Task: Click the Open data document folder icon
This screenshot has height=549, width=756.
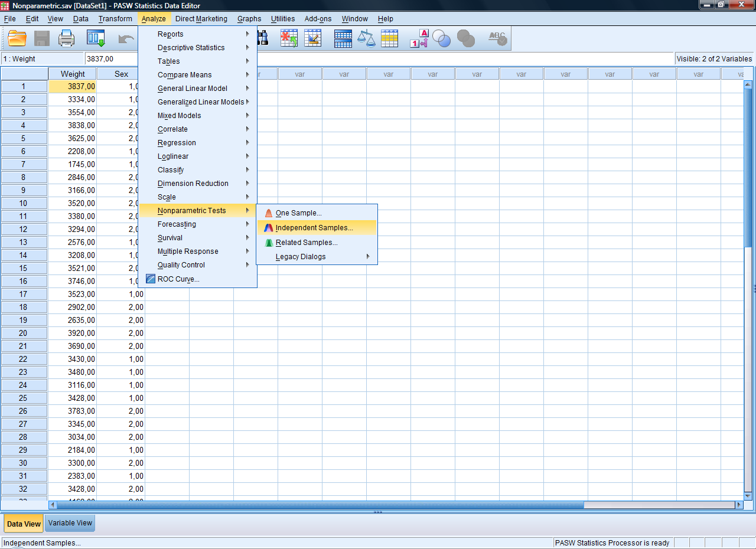Action: pos(17,39)
